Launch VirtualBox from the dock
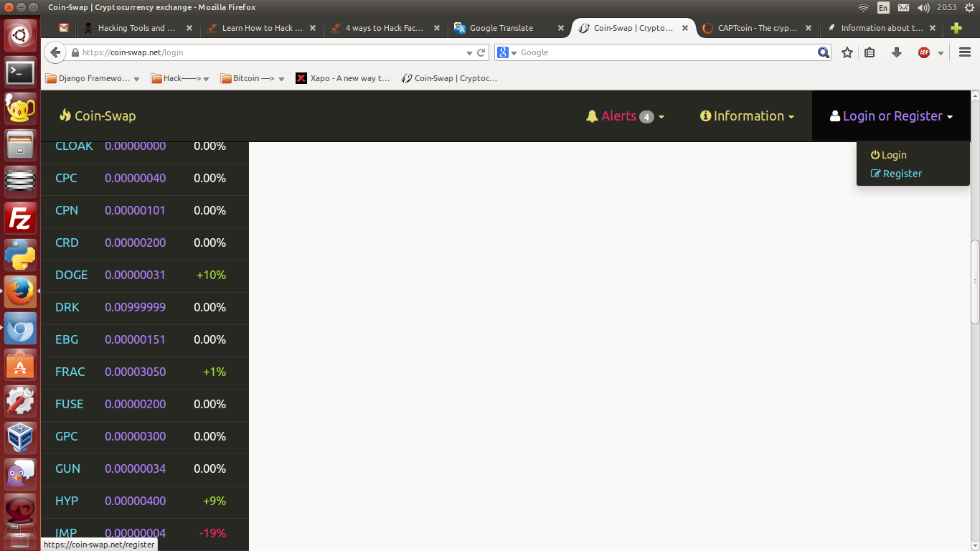The width and height of the screenshot is (980, 551). [20, 438]
